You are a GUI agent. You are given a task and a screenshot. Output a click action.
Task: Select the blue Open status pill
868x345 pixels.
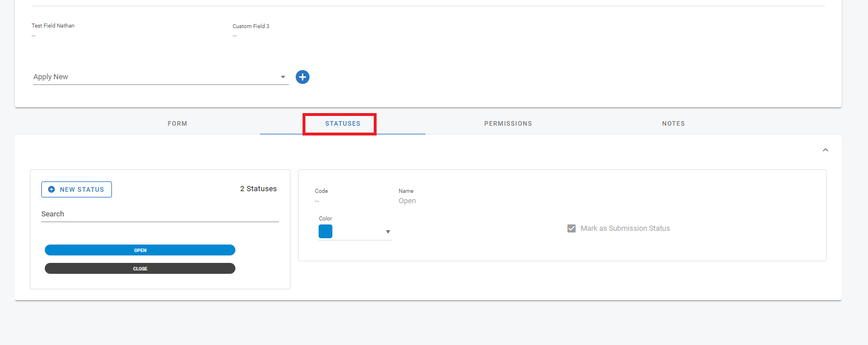[x=140, y=250]
